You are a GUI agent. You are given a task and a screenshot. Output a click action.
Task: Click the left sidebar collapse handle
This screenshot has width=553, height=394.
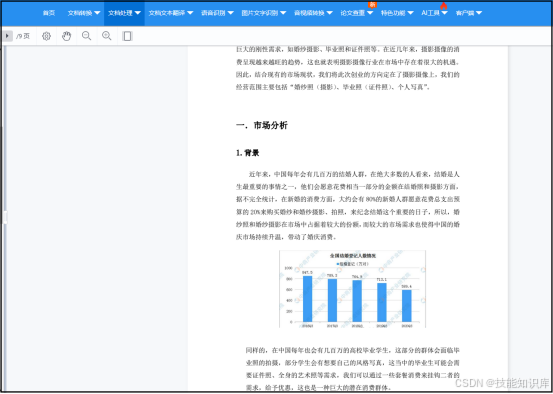5,217
